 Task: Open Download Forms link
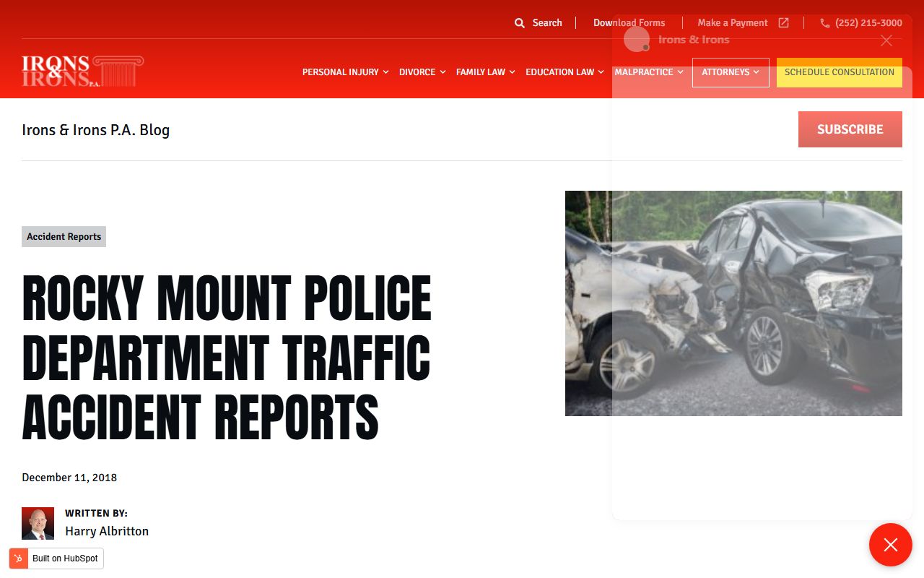click(x=629, y=23)
